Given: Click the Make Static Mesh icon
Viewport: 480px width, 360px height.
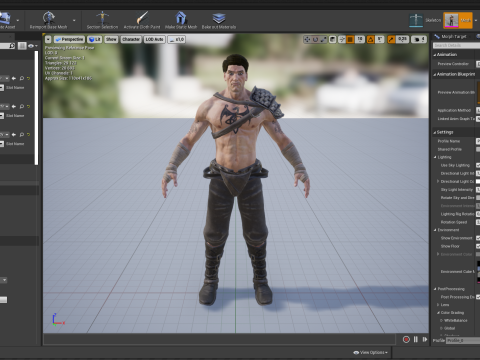Looking at the screenshot, I should point(181,18).
